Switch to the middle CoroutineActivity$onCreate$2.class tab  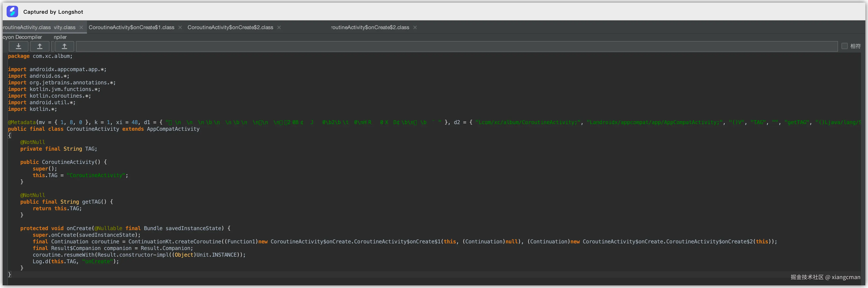click(230, 28)
